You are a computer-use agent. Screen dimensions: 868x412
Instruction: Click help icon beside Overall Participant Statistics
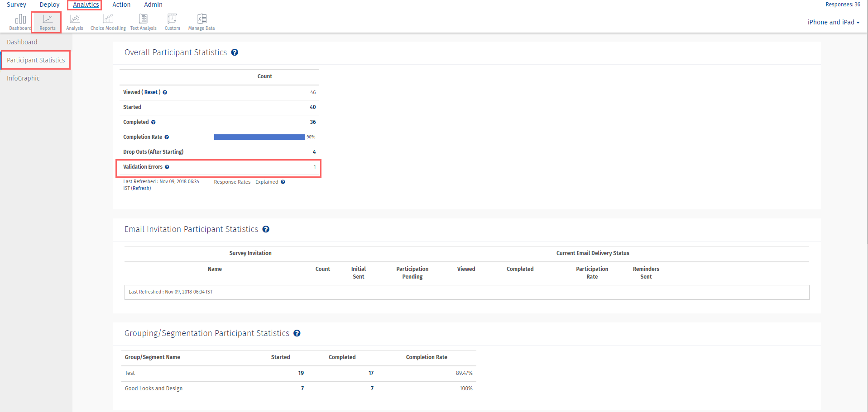point(235,52)
